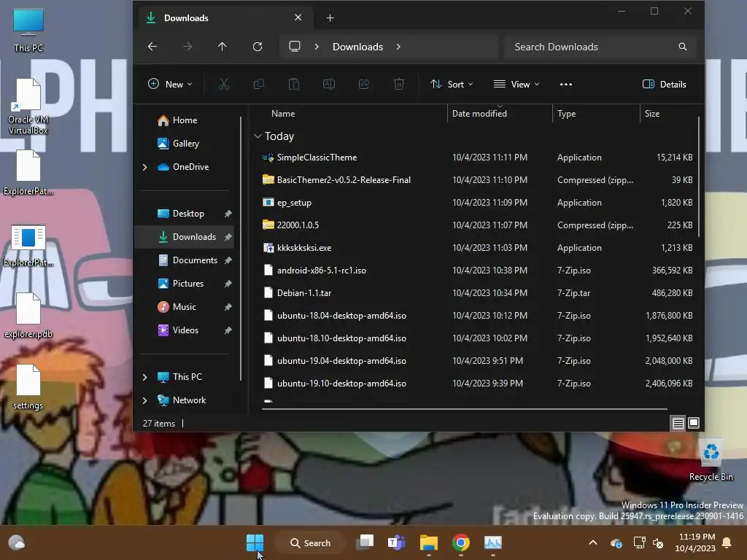Go forward with the right arrow
The width and height of the screenshot is (747, 560).
point(187,47)
